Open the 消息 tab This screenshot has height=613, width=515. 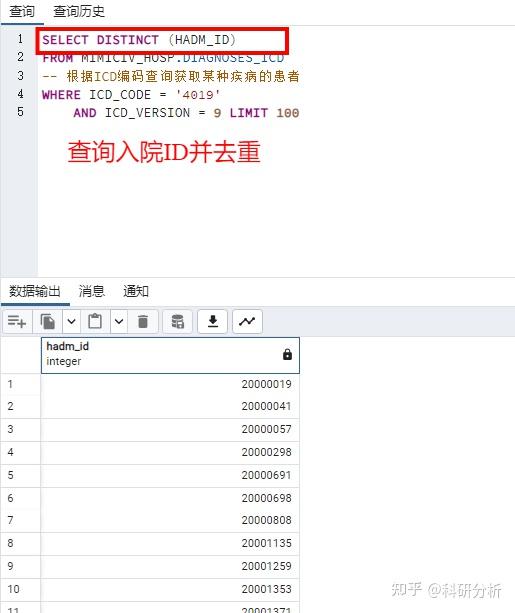(92, 291)
